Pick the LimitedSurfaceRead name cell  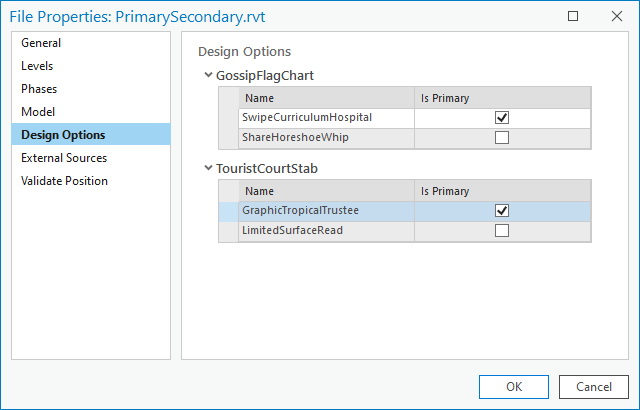[293, 231]
